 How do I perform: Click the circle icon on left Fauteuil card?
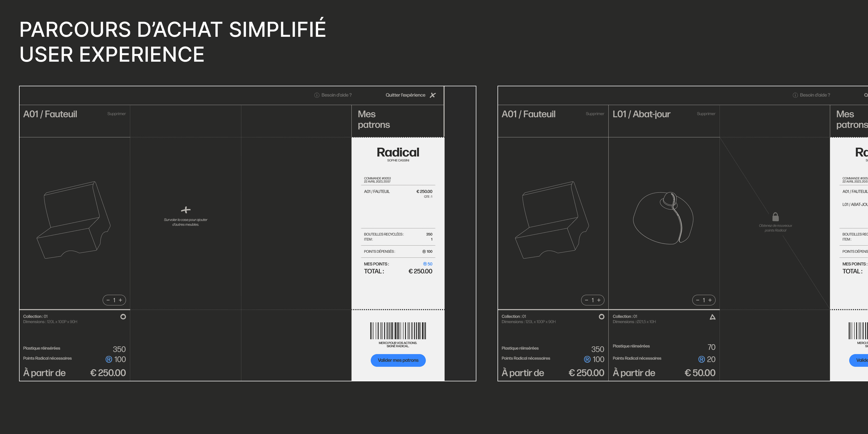[x=123, y=317]
